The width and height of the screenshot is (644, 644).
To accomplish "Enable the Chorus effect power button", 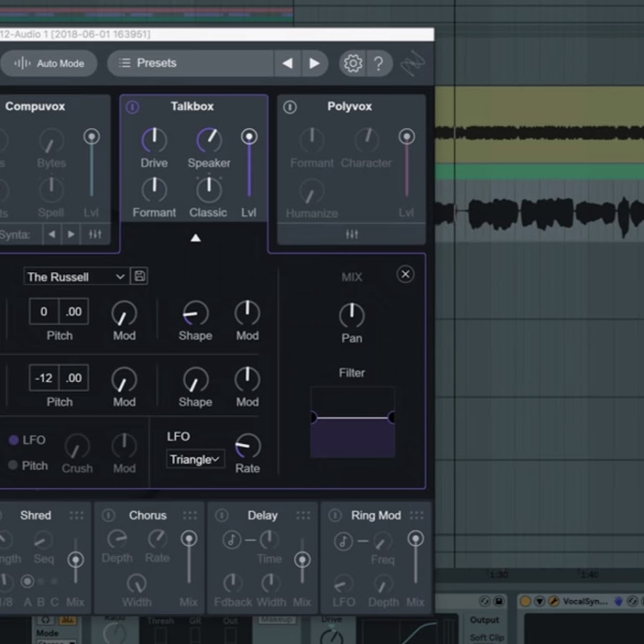I will (108, 515).
